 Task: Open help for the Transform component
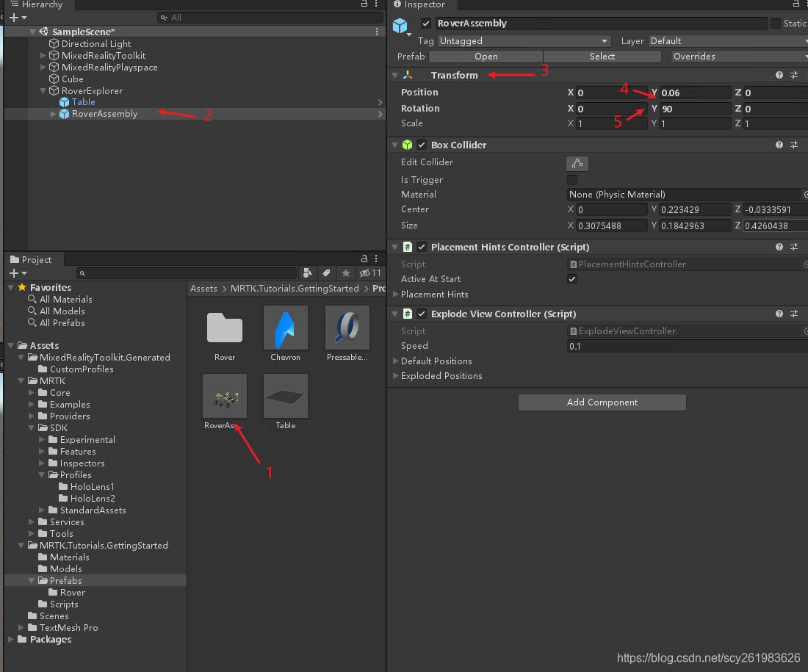(x=779, y=75)
